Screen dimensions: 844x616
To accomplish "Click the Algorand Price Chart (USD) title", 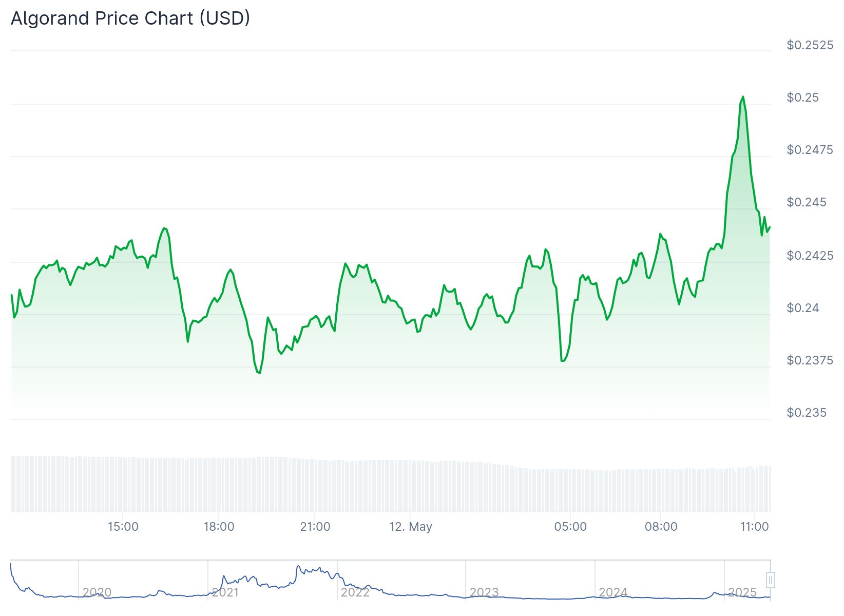I will [130, 18].
